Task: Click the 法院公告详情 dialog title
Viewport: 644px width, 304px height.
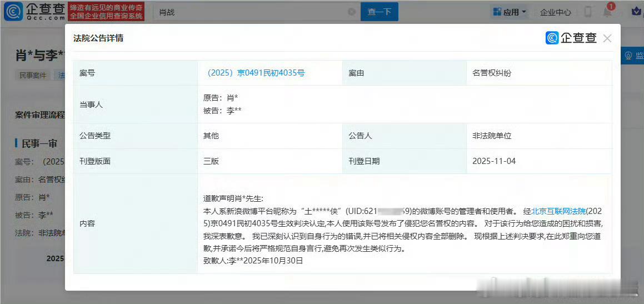Action: coord(98,38)
